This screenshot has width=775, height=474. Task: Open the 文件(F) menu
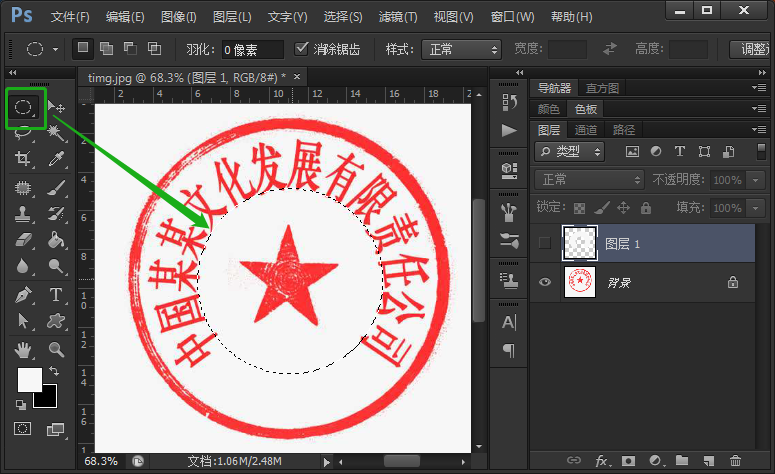click(70, 17)
